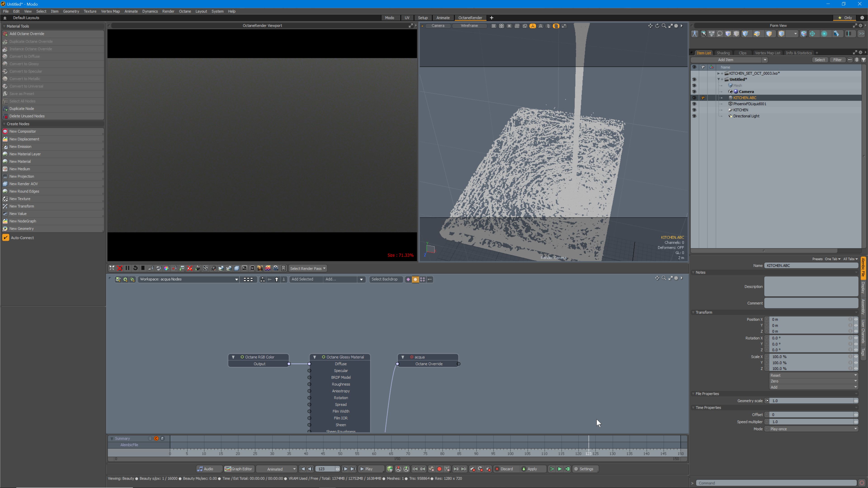Click Add Octane Override button

(27, 34)
